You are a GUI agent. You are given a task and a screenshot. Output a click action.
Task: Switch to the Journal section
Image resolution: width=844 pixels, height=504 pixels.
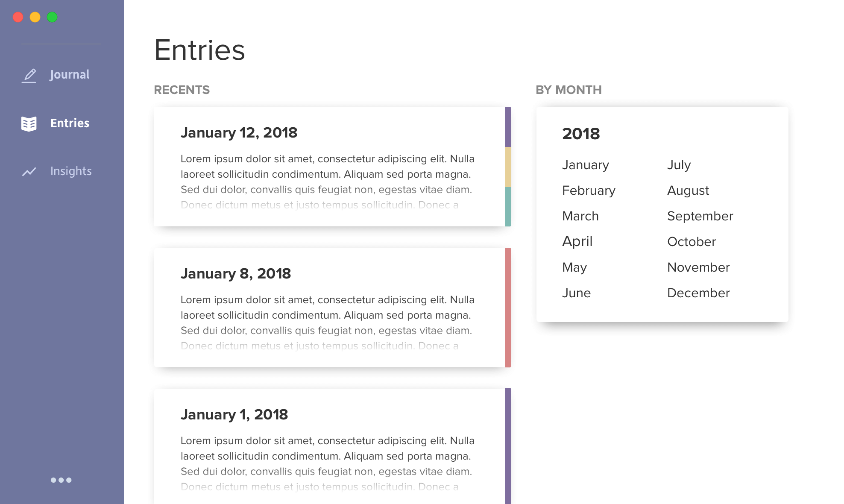[70, 75]
